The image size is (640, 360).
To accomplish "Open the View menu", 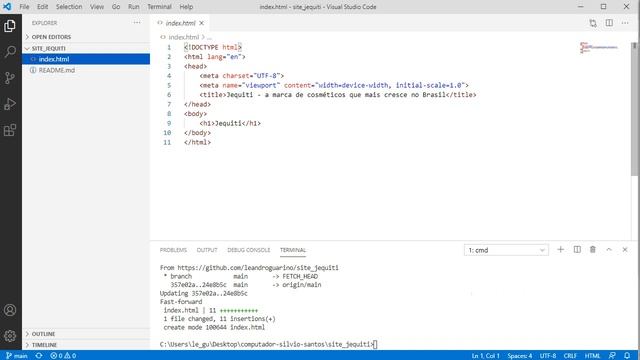I will tap(97, 7).
